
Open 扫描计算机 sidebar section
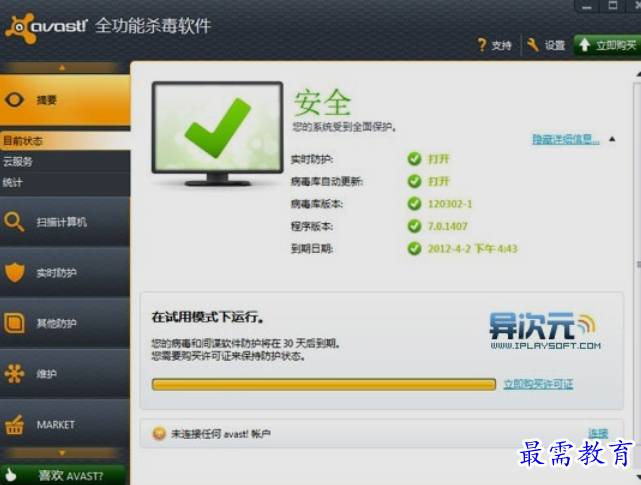click(x=65, y=222)
